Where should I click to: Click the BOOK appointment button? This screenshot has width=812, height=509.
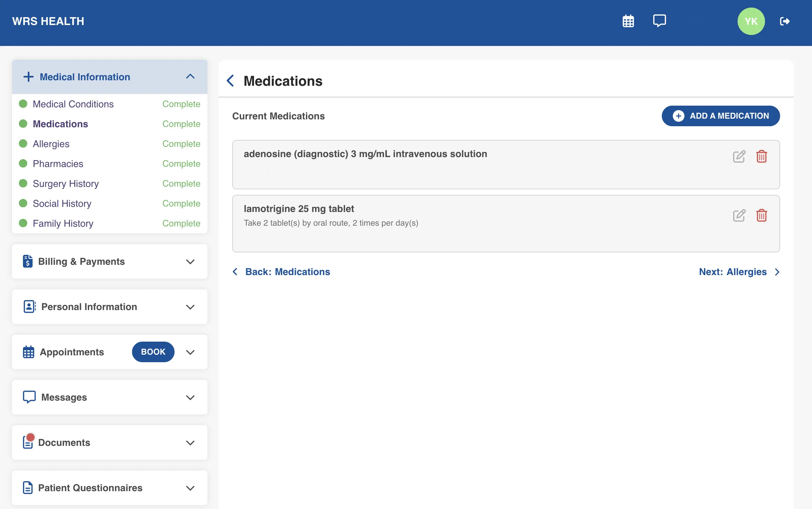[x=153, y=352]
